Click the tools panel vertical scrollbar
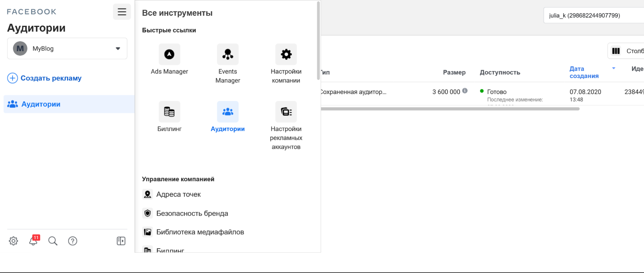Image resolution: width=644 pixels, height=273 pixels. coord(318,41)
